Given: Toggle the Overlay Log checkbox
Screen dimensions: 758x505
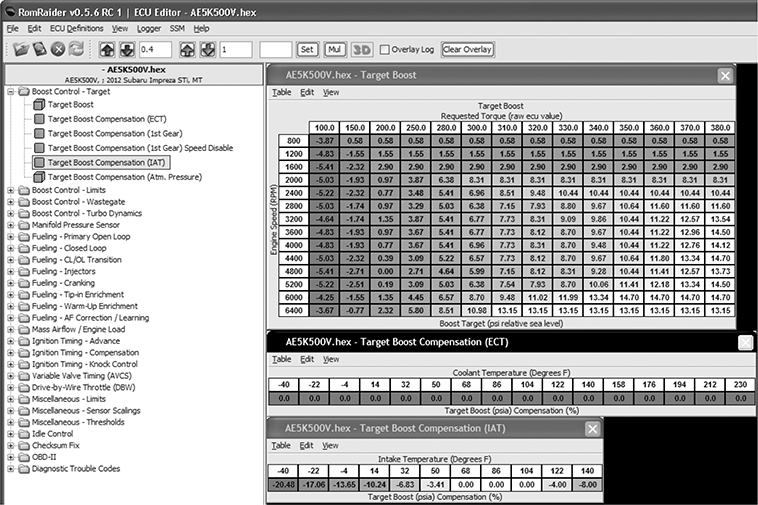Looking at the screenshot, I should tap(386, 48).
